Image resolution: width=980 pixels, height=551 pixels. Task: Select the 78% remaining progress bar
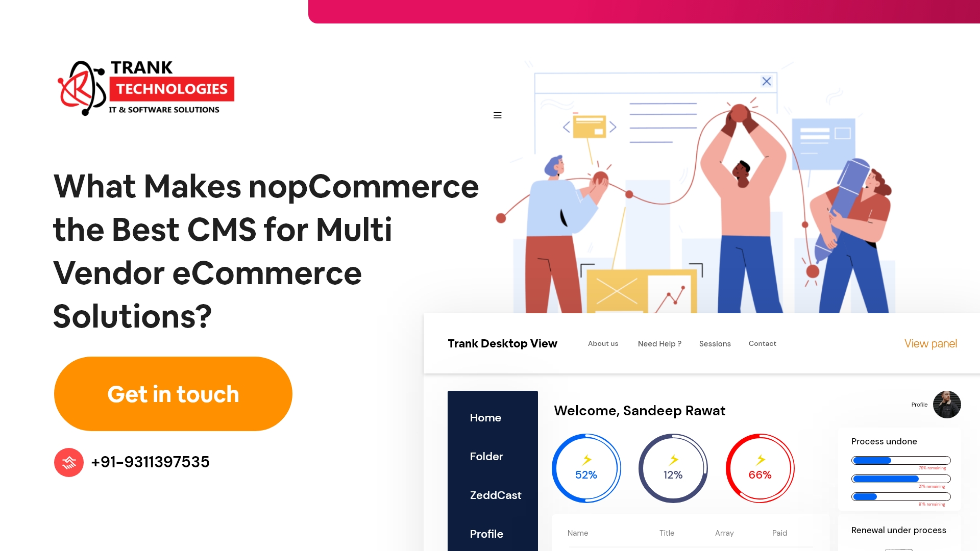point(901,460)
